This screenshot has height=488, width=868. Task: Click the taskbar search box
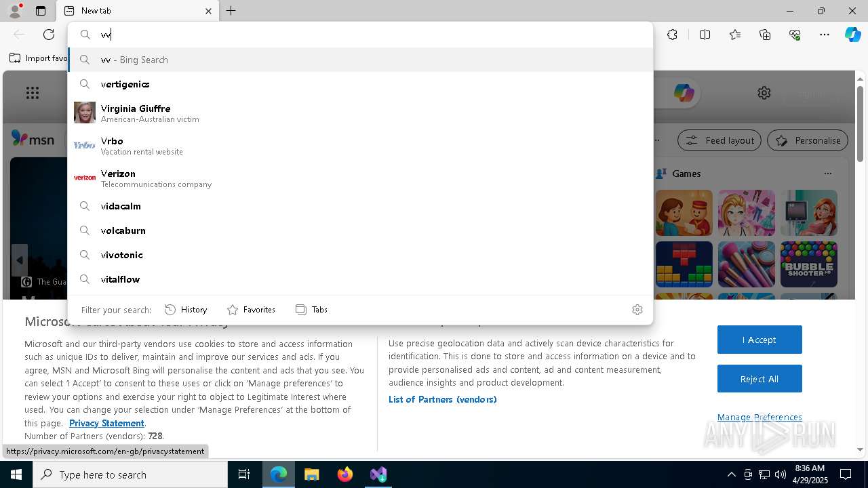pos(130,474)
